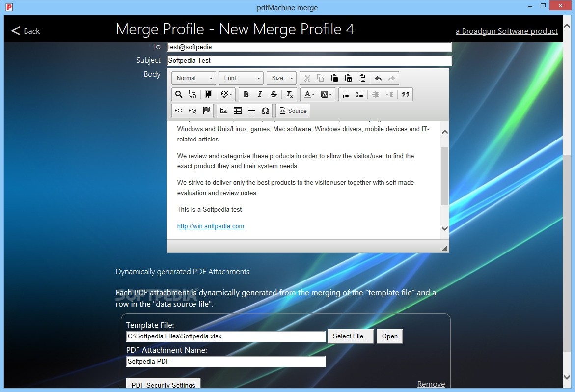The width and height of the screenshot is (575, 392).
Task: Click the Template File path field
Action: click(225, 336)
